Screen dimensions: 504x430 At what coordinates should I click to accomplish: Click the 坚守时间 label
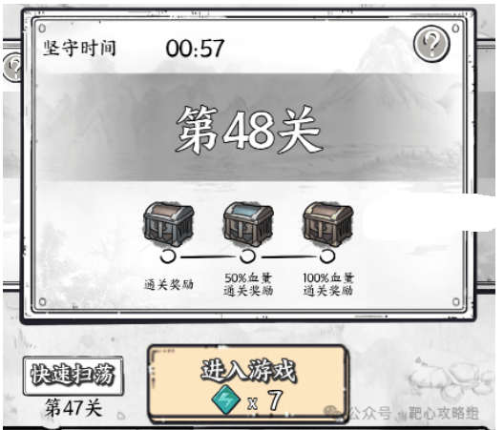click(x=79, y=49)
